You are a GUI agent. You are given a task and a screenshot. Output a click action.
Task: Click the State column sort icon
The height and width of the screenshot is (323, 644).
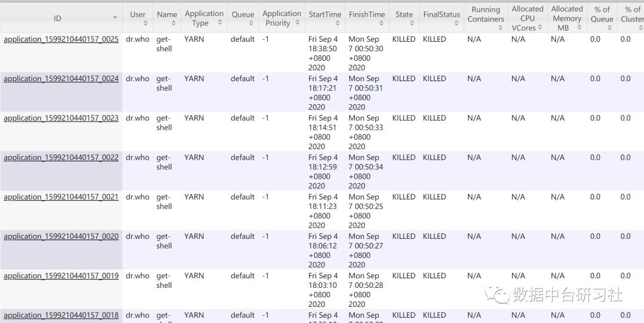411,23
